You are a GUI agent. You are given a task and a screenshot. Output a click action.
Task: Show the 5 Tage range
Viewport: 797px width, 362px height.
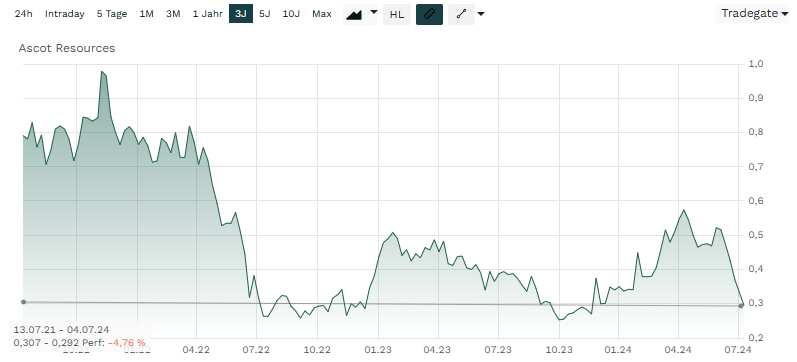[112, 14]
